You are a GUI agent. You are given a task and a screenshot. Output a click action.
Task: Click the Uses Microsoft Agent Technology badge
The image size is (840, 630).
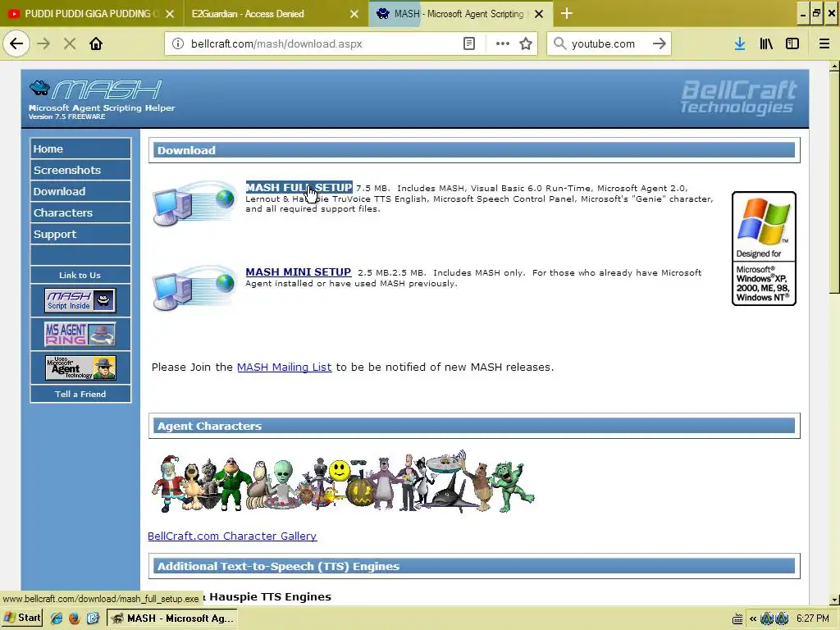pyautogui.click(x=80, y=367)
